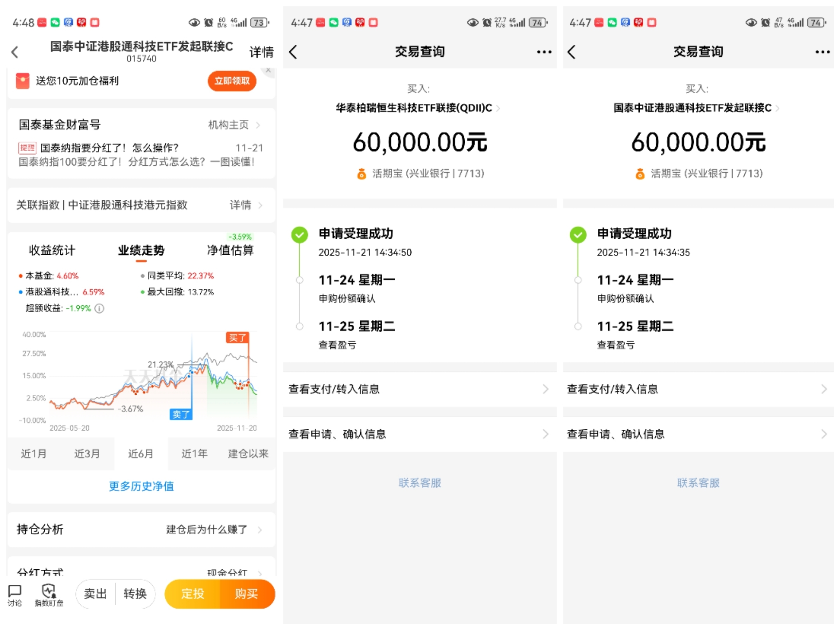Close the 10元加仓福利 banner
This screenshot has height=630, width=840.
pos(268,70)
